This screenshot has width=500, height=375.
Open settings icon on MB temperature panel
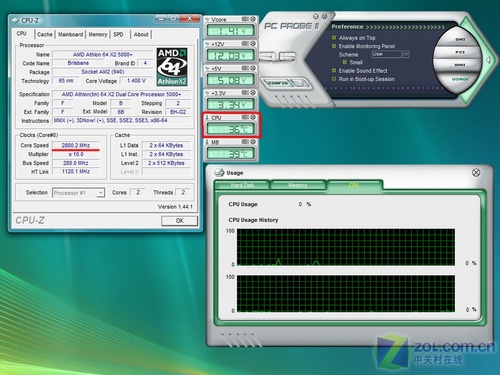pos(245,142)
